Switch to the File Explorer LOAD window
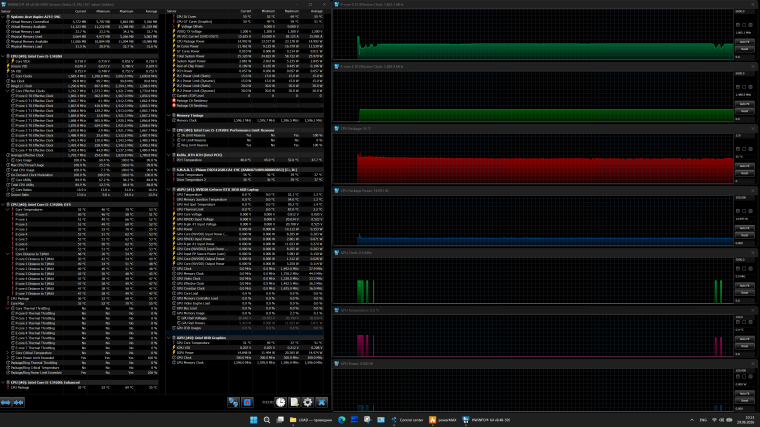This screenshot has height=427, width=760. tap(311, 420)
